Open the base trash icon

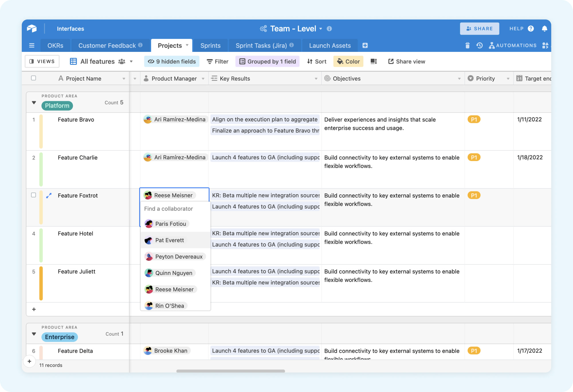467,46
